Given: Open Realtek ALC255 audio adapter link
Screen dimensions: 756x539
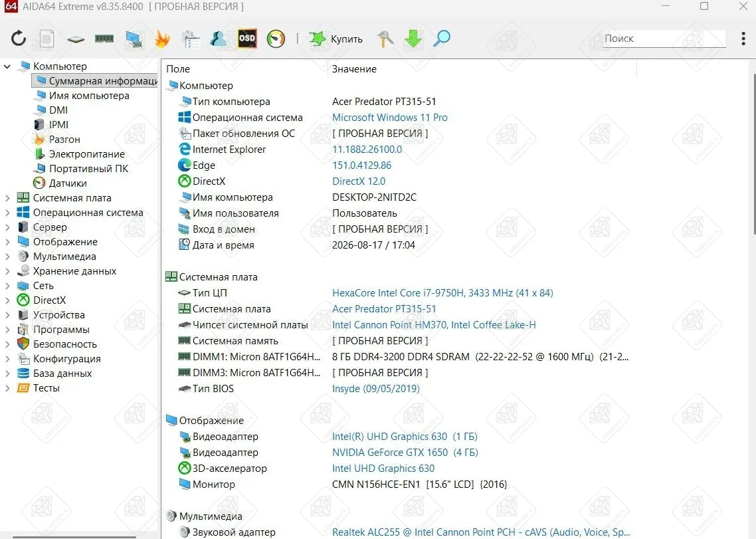Looking at the screenshot, I should [481, 532].
